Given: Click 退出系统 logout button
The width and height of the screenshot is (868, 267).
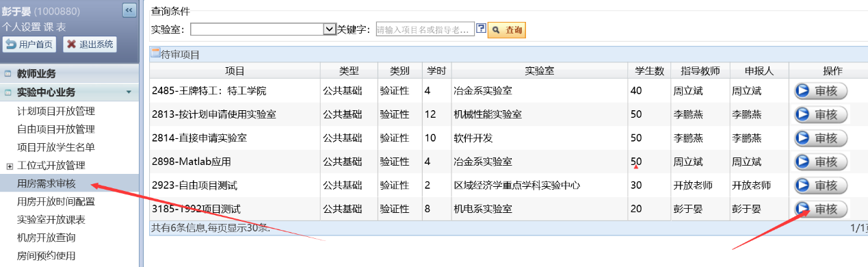Looking at the screenshot, I should click(90, 44).
